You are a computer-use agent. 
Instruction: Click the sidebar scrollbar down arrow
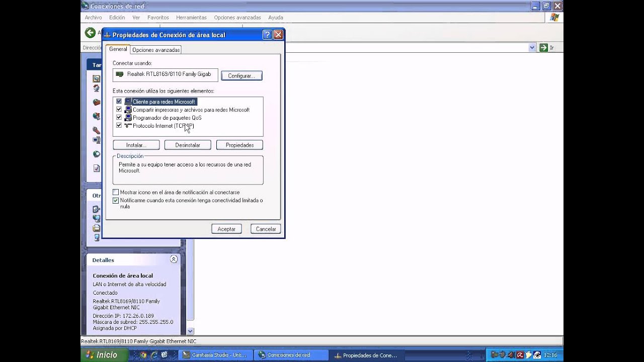coord(190,331)
